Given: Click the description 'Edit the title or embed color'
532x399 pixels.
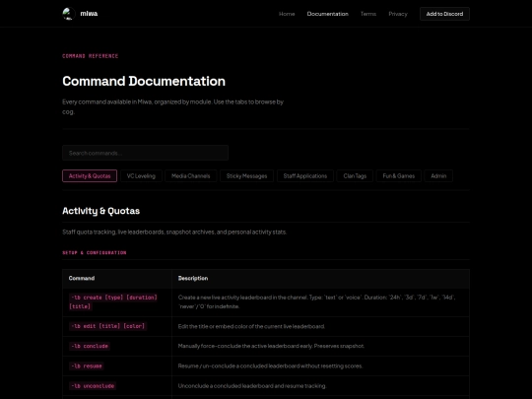Looking at the screenshot, I should [251, 326].
